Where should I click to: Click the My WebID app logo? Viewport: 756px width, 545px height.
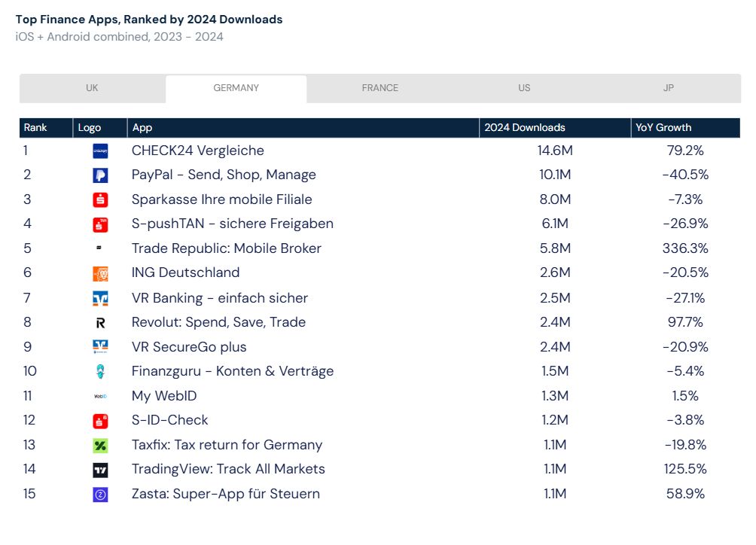[100, 396]
